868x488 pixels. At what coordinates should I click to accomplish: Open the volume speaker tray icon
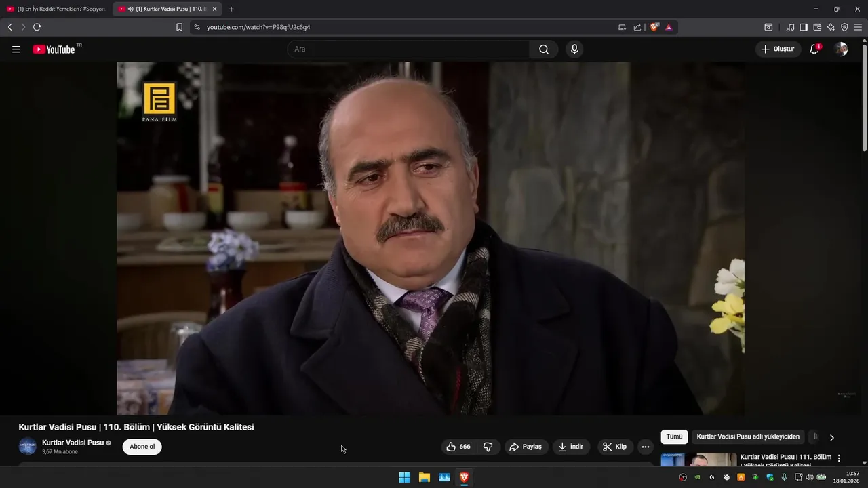click(x=809, y=477)
